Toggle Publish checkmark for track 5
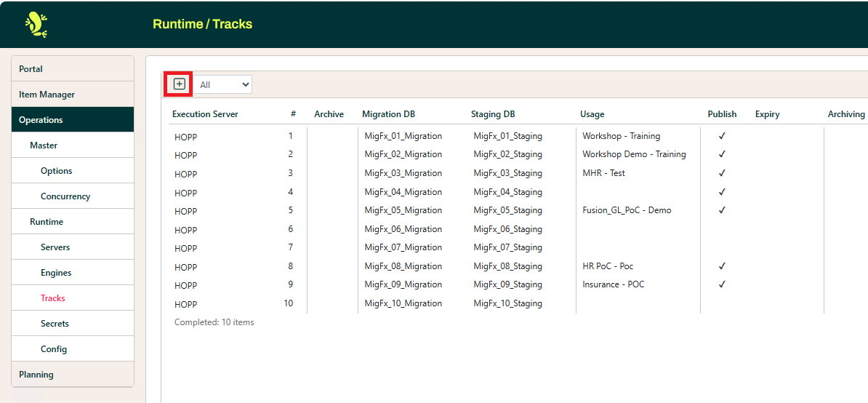The image size is (868, 403). [x=722, y=210]
